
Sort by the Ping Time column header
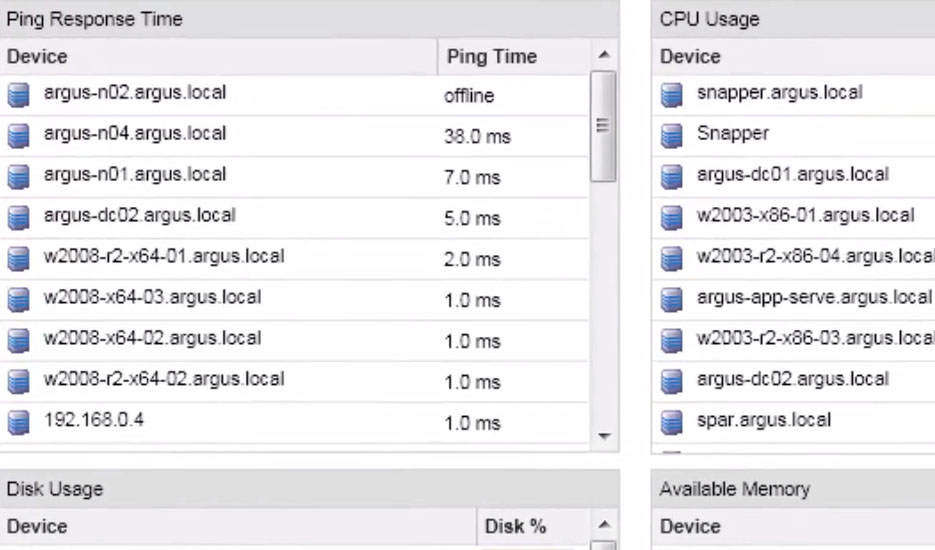[491, 57]
